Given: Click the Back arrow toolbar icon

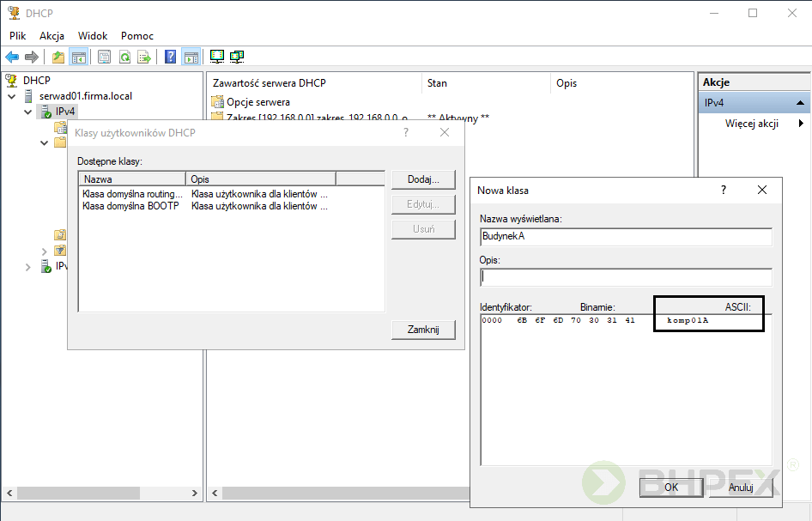Looking at the screenshot, I should [12, 58].
